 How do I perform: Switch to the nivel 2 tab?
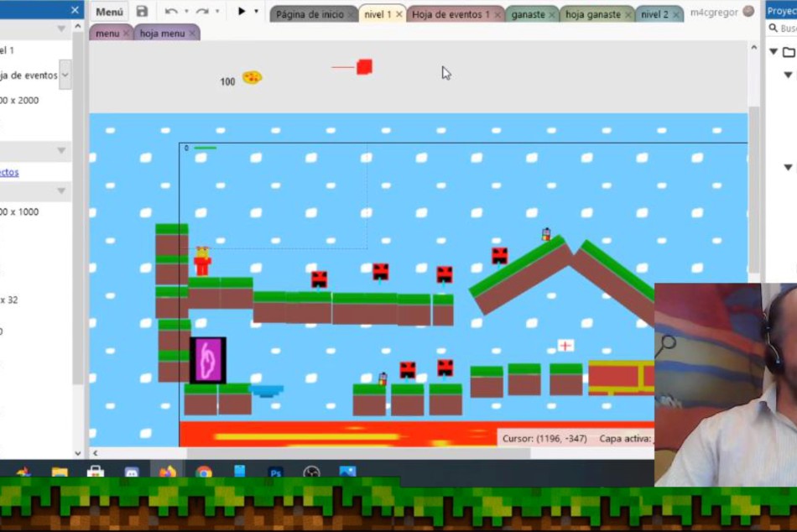point(654,14)
